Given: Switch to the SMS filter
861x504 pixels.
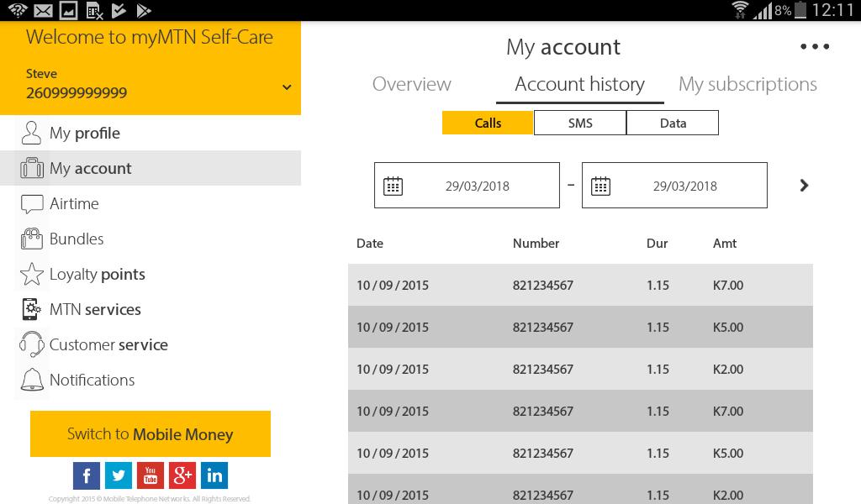Looking at the screenshot, I should pos(580,123).
